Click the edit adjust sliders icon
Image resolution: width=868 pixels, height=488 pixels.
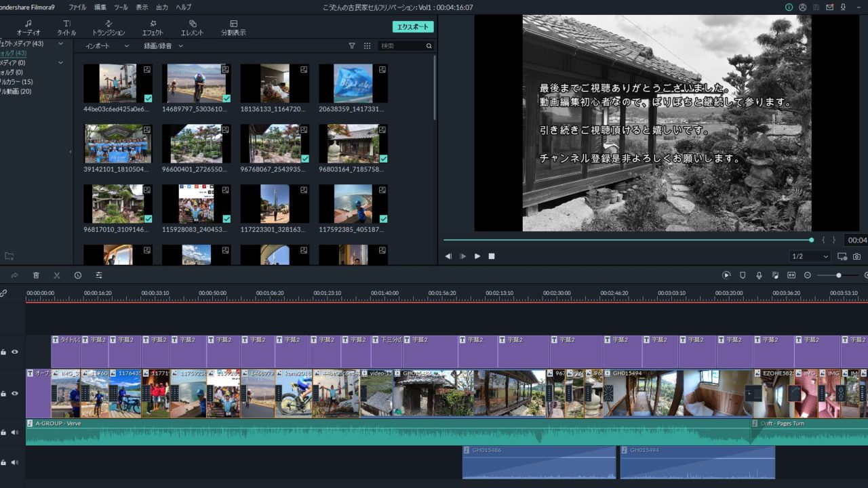[99, 275]
